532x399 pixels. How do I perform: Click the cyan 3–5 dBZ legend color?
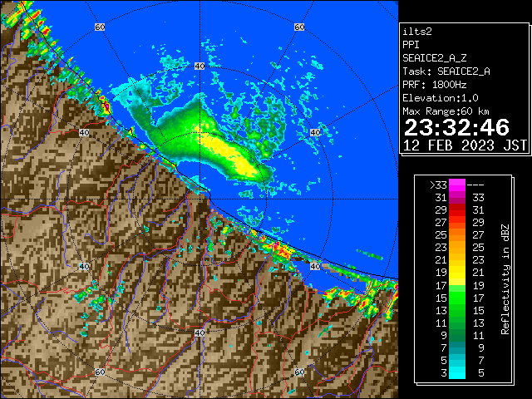click(x=457, y=373)
